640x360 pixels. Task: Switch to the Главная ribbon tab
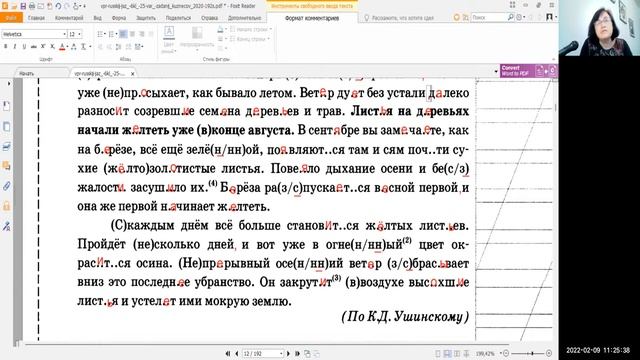point(36,18)
